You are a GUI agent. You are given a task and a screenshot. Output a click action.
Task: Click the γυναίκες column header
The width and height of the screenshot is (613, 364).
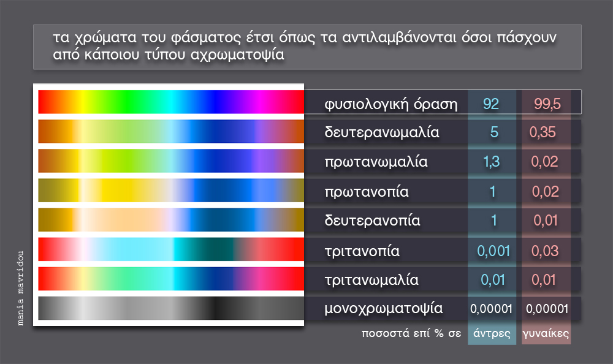coord(546,335)
